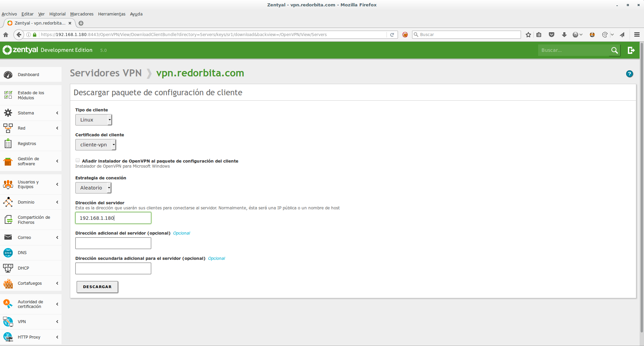Go to Servidores VPN breadcrumb link
The image size is (644, 346).
pos(106,73)
